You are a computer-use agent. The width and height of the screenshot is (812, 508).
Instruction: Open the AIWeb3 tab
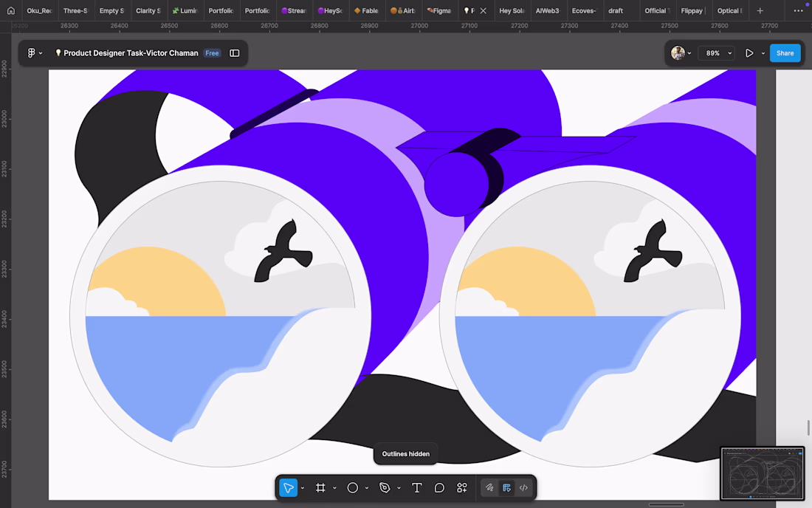point(547,11)
